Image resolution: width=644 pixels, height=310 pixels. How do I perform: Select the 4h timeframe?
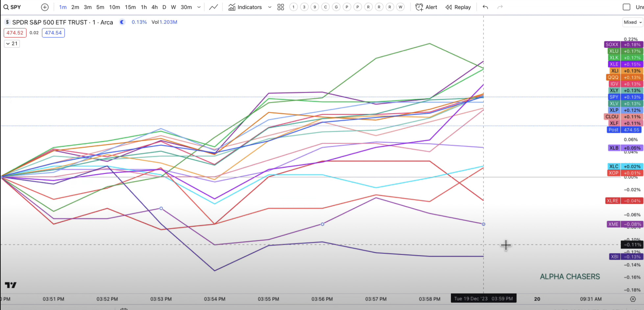coord(155,7)
